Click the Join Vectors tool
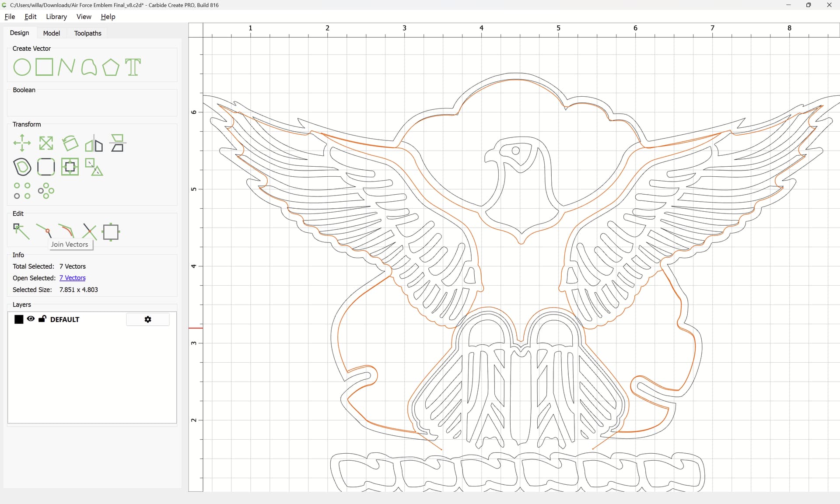The width and height of the screenshot is (840, 504). (x=44, y=230)
